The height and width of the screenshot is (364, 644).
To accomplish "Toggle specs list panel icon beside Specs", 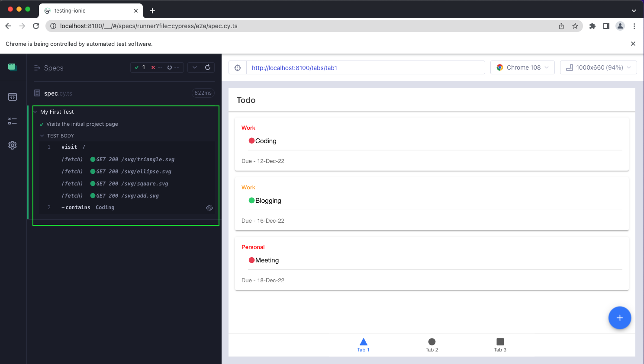I will (x=37, y=68).
